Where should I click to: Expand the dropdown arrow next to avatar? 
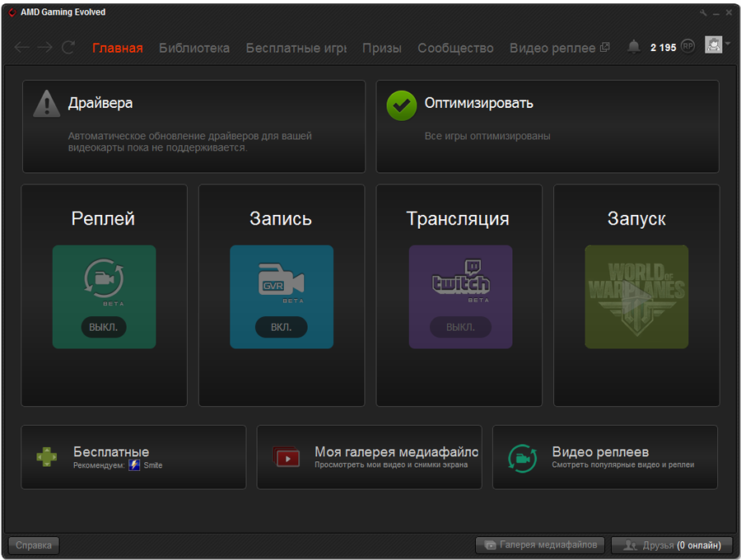pos(728,44)
